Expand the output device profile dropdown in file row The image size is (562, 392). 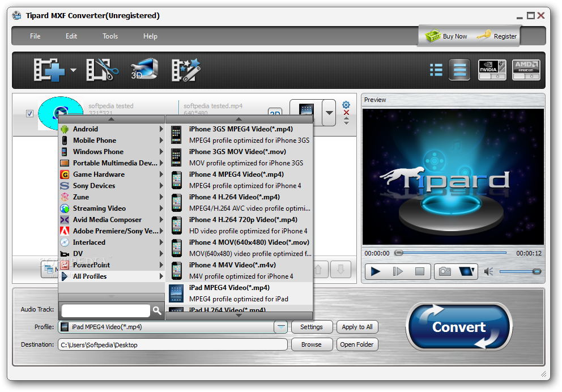coord(329,113)
